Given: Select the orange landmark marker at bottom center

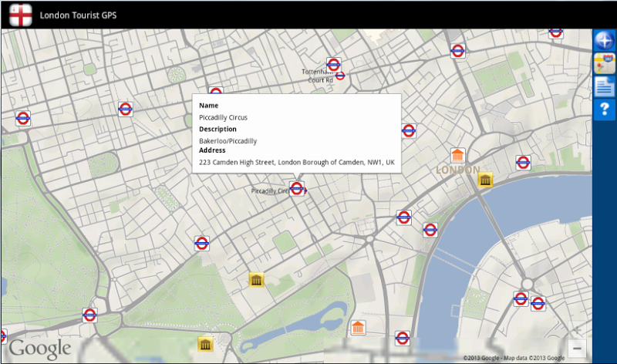Looking at the screenshot, I should click(358, 328).
